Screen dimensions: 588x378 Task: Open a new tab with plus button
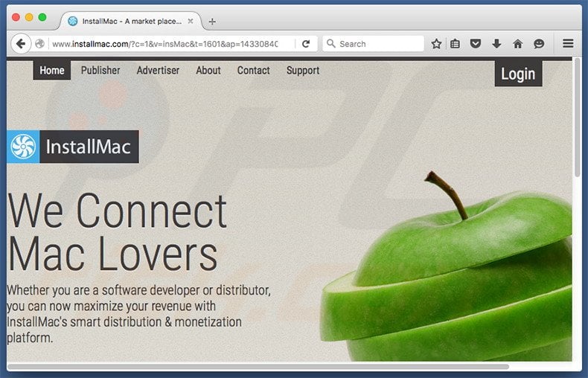pos(212,22)
